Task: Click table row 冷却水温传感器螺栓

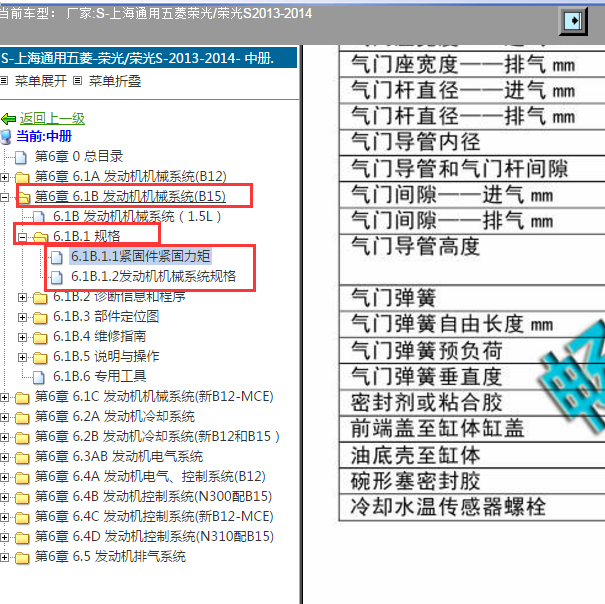Action: point(472,508)
